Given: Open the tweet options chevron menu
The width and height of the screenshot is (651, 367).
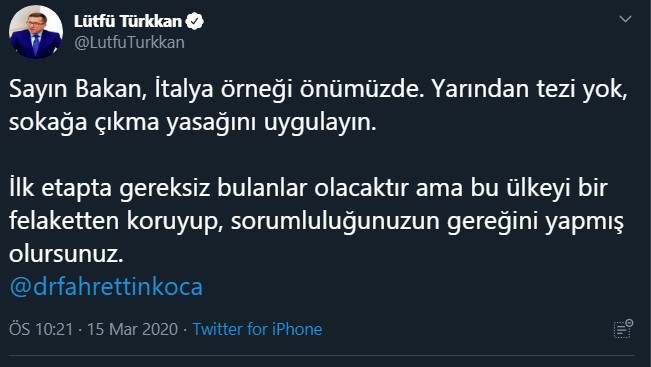Looking at the screenshot, I should [x=625, y=19].
